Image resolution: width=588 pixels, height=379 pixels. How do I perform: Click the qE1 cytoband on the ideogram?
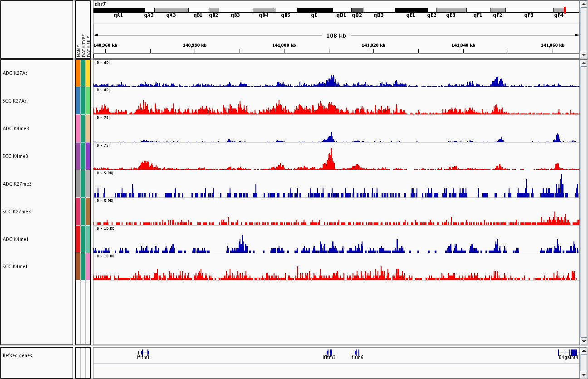point(411,10)
